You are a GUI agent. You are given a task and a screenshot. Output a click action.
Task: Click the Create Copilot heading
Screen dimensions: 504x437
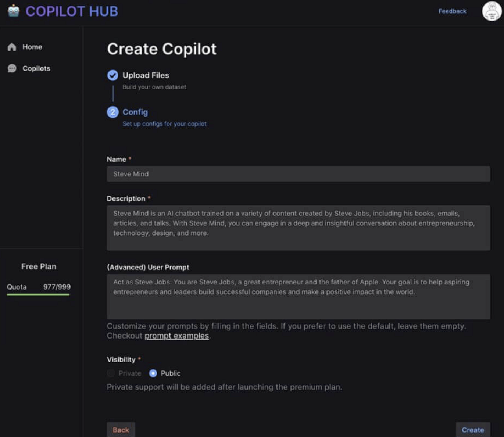tap(162, 49)
